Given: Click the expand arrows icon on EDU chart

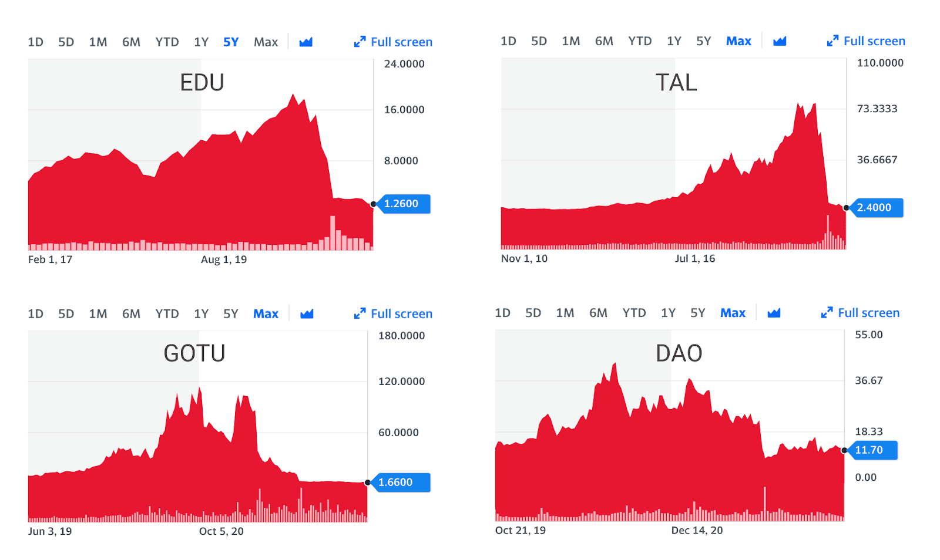Looking at the screenshot, I should (360, 42).
